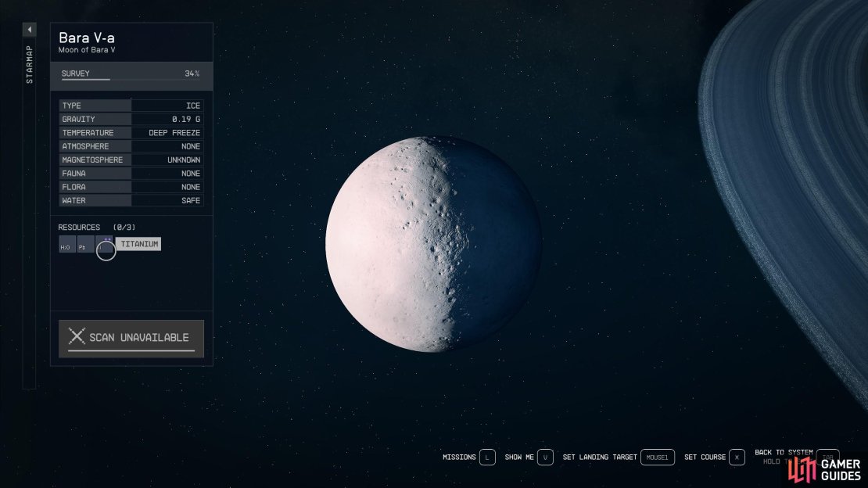Screen dimensions: 868x488
Task: Select the Pb lead resource icon
Action: click(85, 244)
